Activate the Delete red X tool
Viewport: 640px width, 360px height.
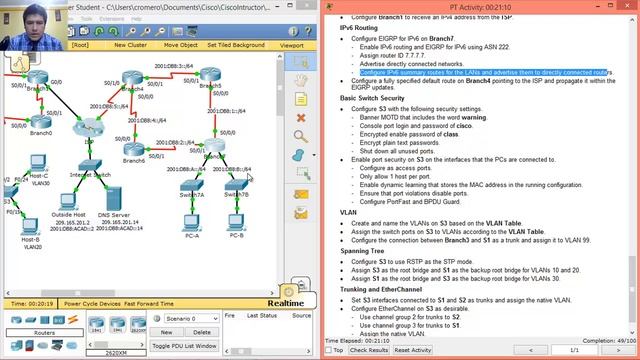pos(301,118)
